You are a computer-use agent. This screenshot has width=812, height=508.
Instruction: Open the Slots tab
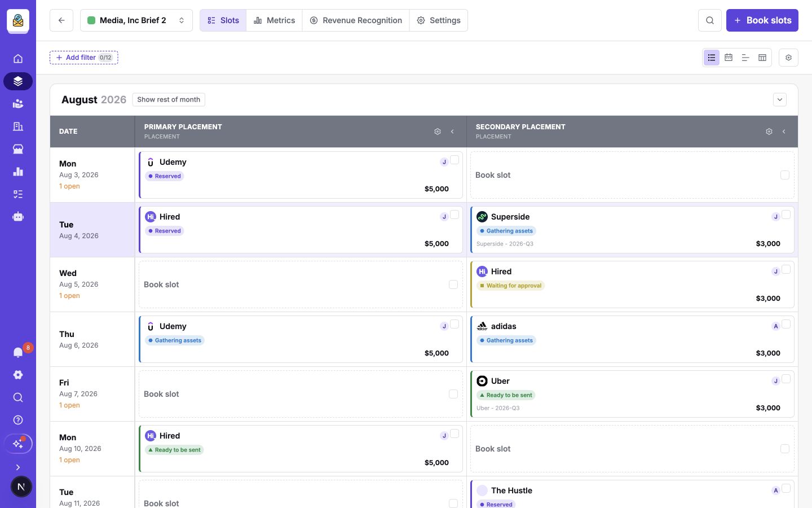click(223, 20)
